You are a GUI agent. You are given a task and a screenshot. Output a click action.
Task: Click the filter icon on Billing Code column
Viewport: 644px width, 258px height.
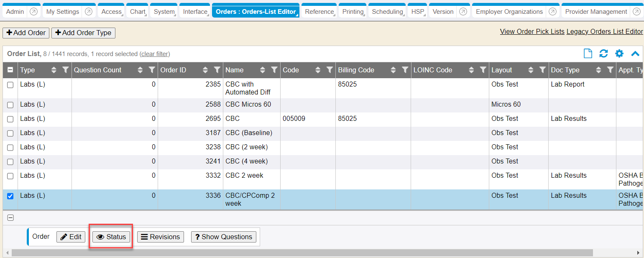pyautogui.click(x=405, y=70)
